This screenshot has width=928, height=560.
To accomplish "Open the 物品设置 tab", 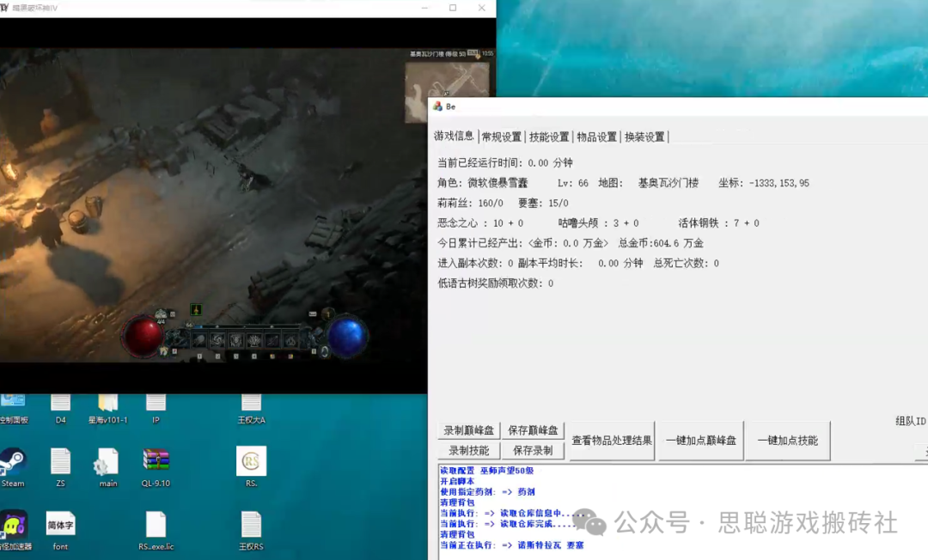I will [596, 137].
